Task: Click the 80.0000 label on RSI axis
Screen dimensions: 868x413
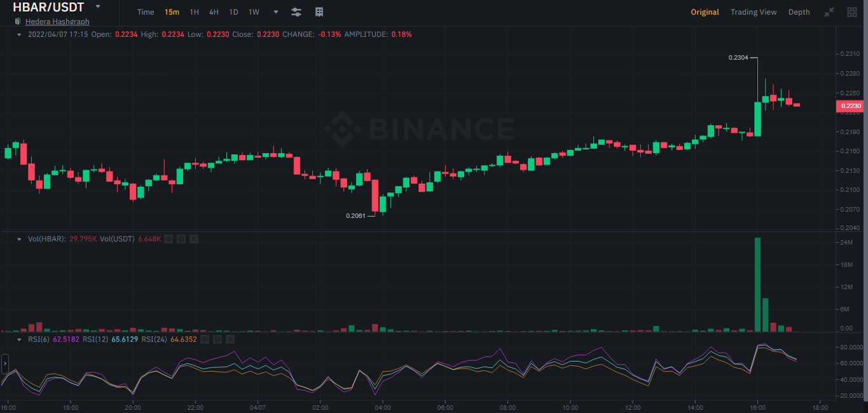Action: (851, 348)
